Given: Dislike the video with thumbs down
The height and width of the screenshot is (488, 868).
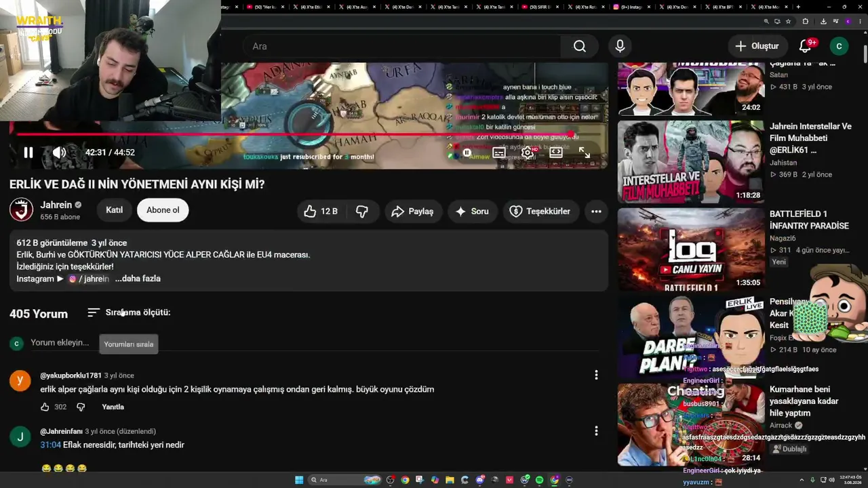Looking at the screenshot, I should (x=362, y=211).
